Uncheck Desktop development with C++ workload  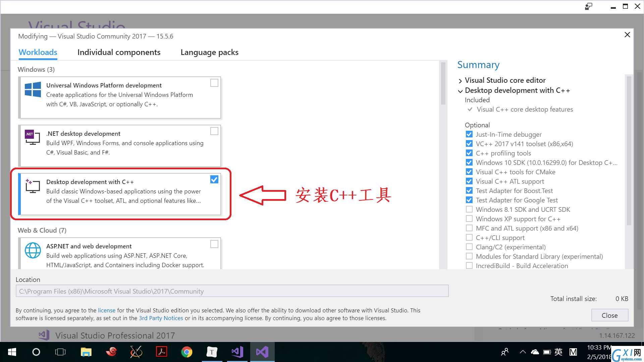tap(214, 179)
